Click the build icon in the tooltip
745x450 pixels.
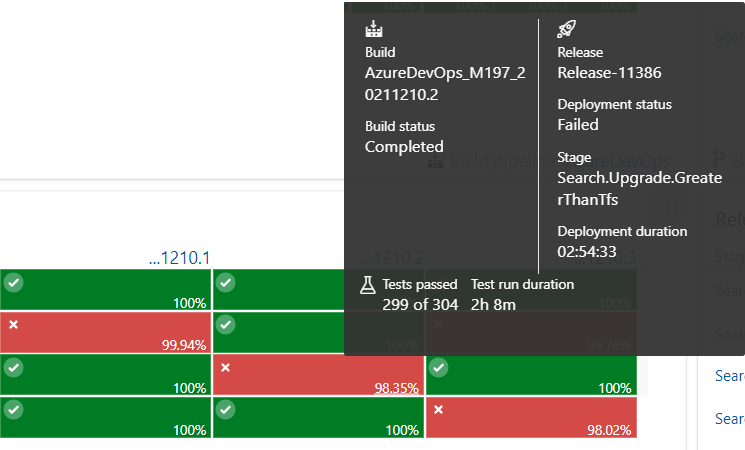(x=374, y=29)
